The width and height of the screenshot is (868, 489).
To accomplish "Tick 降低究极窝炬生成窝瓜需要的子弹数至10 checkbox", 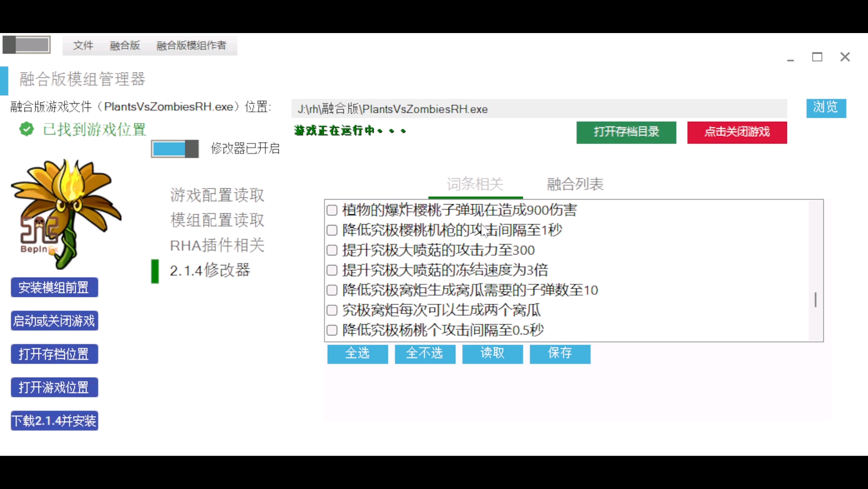I will click(x=332, y=290).
